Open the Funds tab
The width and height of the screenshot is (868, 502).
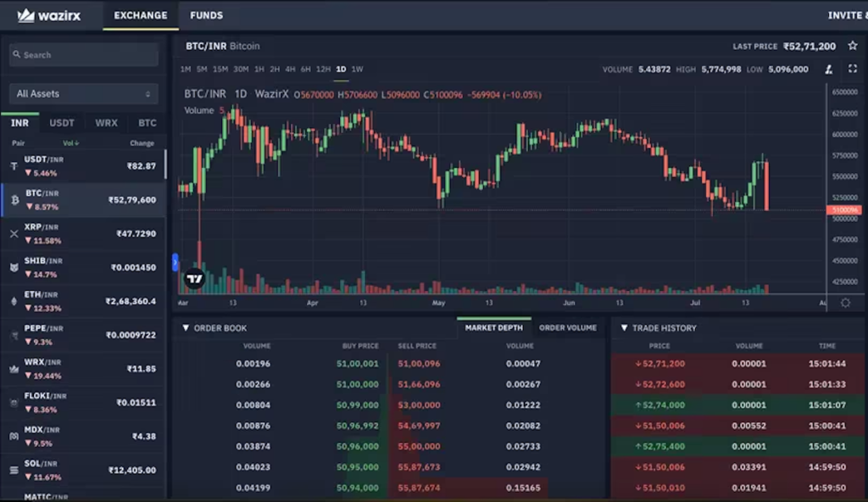click(x=207, y=15)
